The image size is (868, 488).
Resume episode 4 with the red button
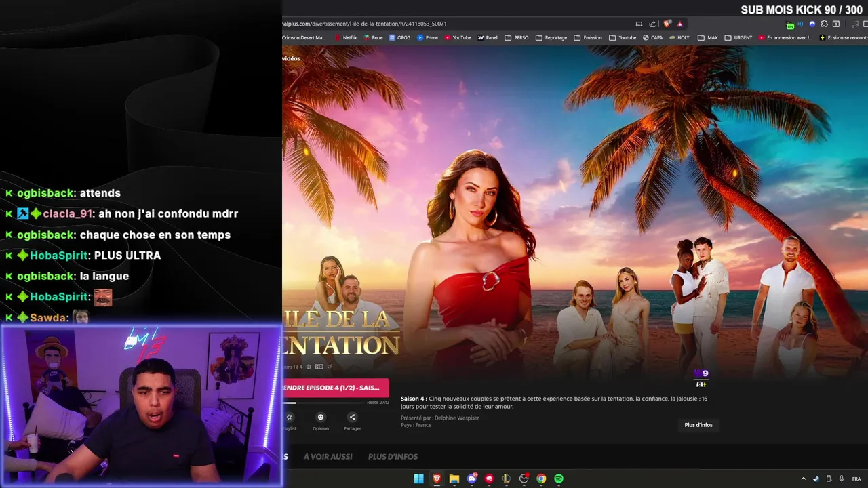point(336,388)
